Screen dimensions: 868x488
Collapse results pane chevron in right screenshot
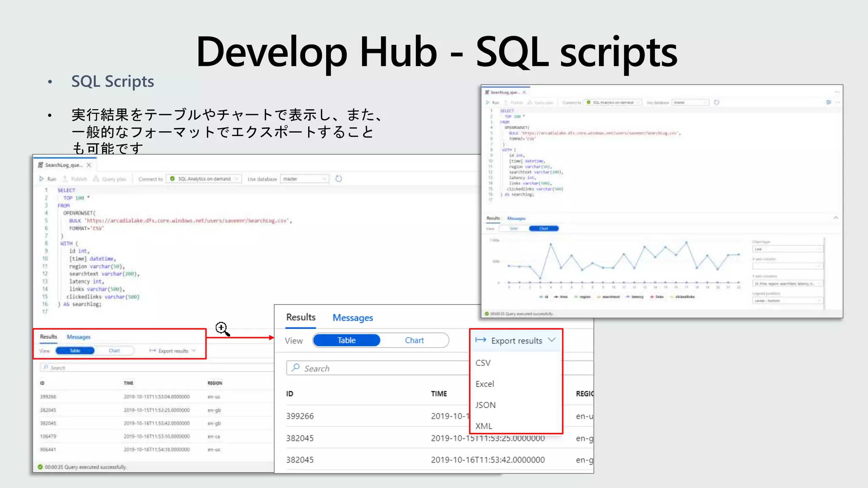836,218
